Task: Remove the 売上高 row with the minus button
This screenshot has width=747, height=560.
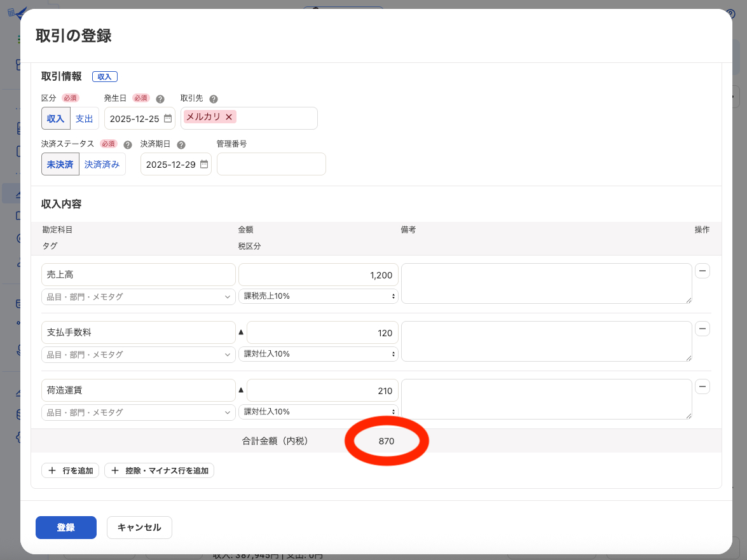Action: click(702, 271)
